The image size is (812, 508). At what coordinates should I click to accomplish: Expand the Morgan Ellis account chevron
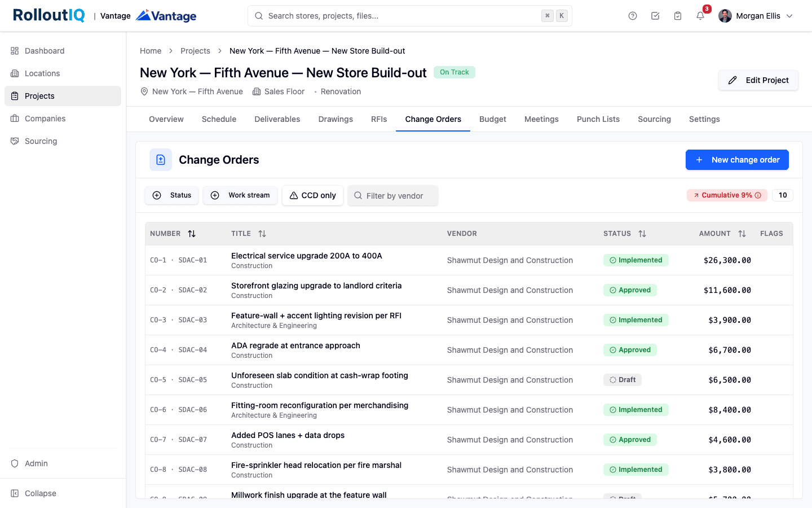pyautogui.click(x=789, y=16)
